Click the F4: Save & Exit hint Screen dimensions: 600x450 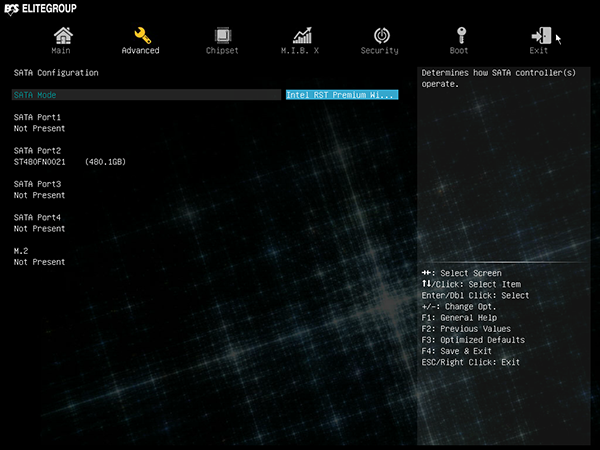(x=457, y=351)
